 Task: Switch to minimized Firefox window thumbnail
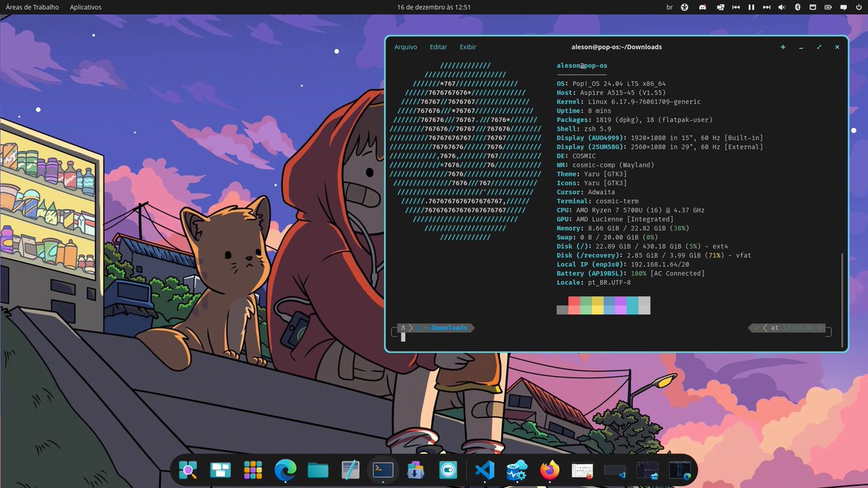582,471
